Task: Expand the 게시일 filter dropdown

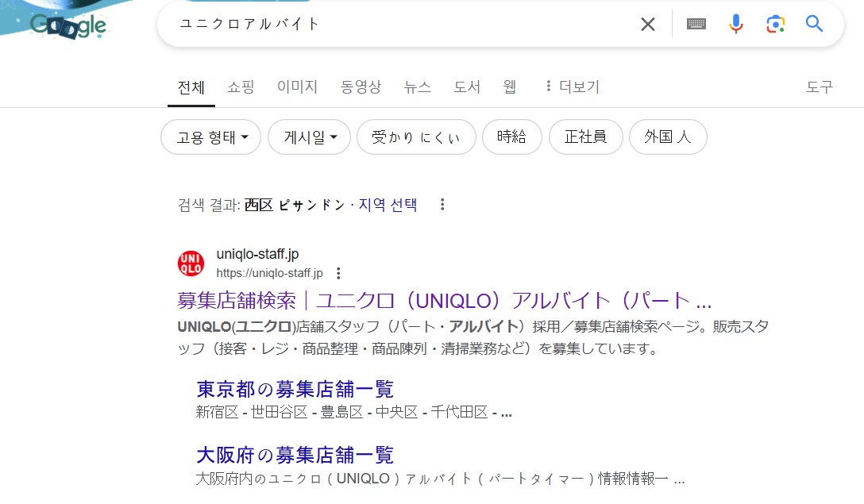Action: [309, 137]
